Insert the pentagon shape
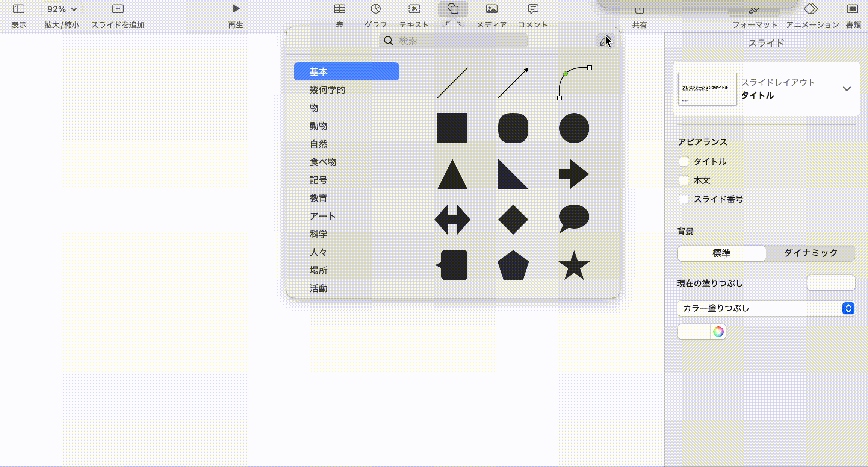This screenshot has width=868, height=467. coord(513,265)
